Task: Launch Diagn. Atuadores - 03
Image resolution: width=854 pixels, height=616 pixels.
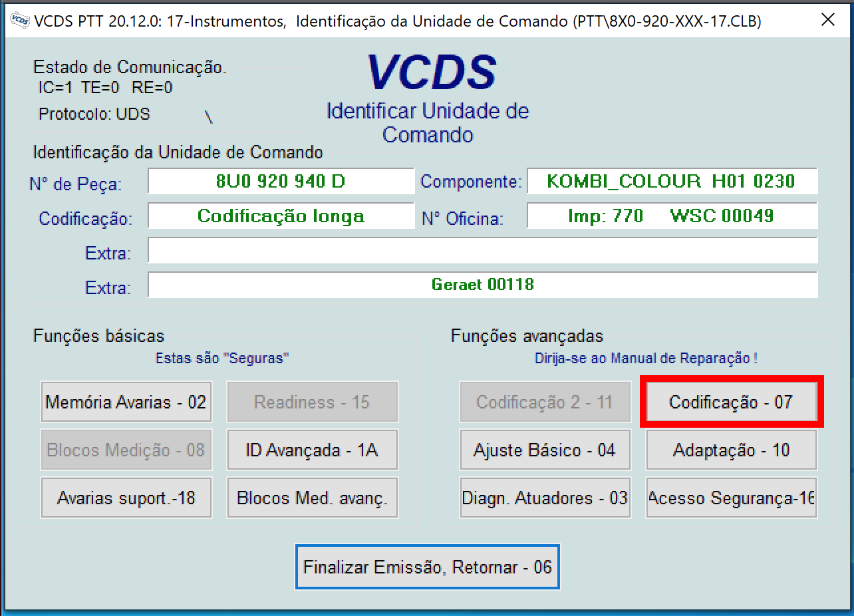Action: [545, 498]
